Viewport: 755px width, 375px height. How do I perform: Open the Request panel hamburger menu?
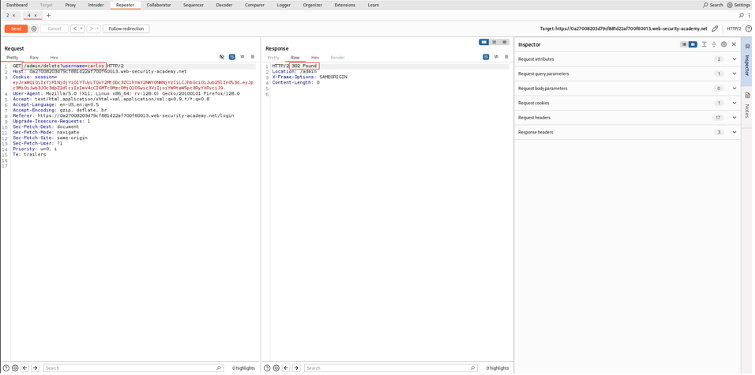tap(252, 57)
